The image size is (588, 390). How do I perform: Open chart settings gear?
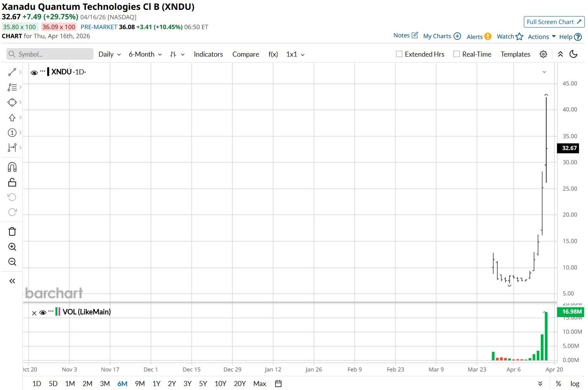click(543, 54)
